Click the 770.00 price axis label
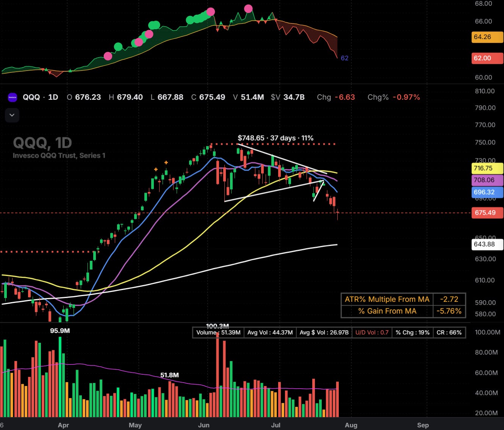Viewport: 504px width, 430px height. (x=485, y=125)
